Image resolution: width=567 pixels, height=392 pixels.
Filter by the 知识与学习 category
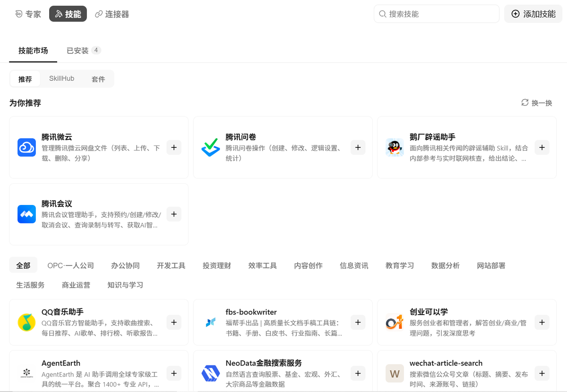(x=125, y=285)
